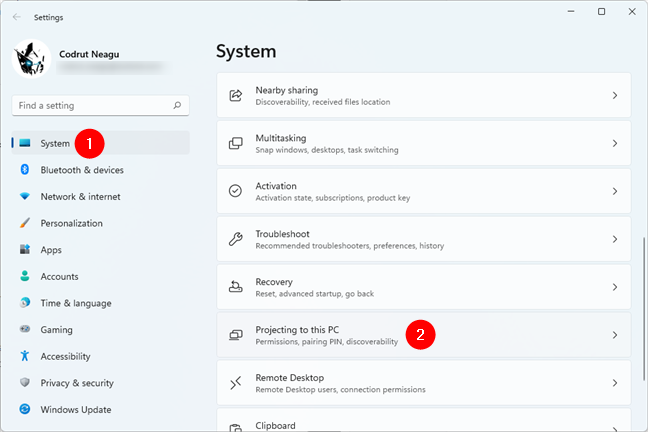Open Bluetooth & devices section
The image size is (648, 432).
pyautogui.click(x=100, y=169)
